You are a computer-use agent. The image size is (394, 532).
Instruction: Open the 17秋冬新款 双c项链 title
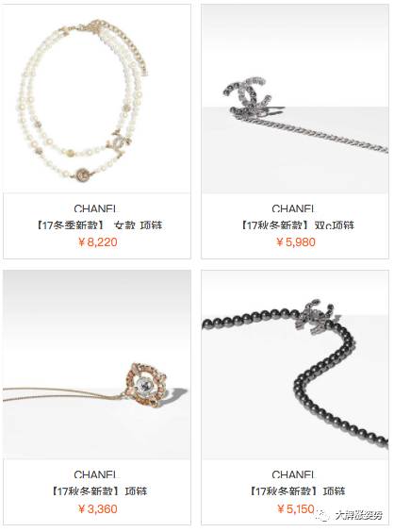click(297, 224)
